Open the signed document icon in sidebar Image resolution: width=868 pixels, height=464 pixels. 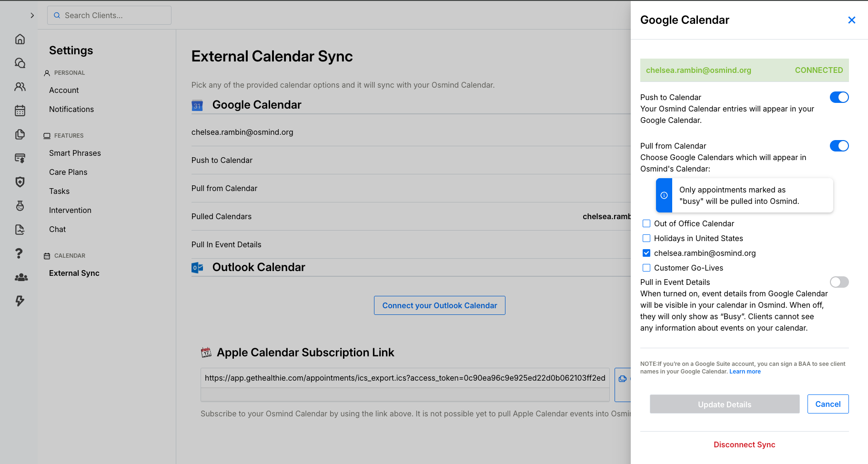pyautogui.click(x=20, y=230)
